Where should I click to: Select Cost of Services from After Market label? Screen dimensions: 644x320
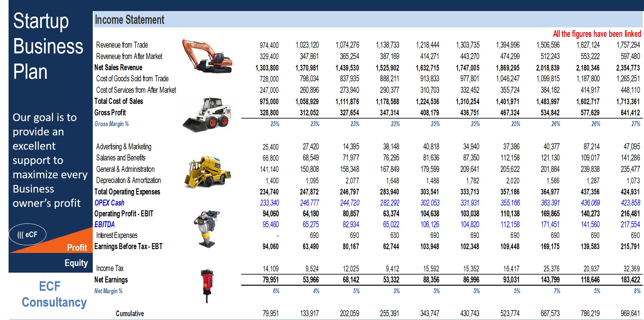(136, 90)
